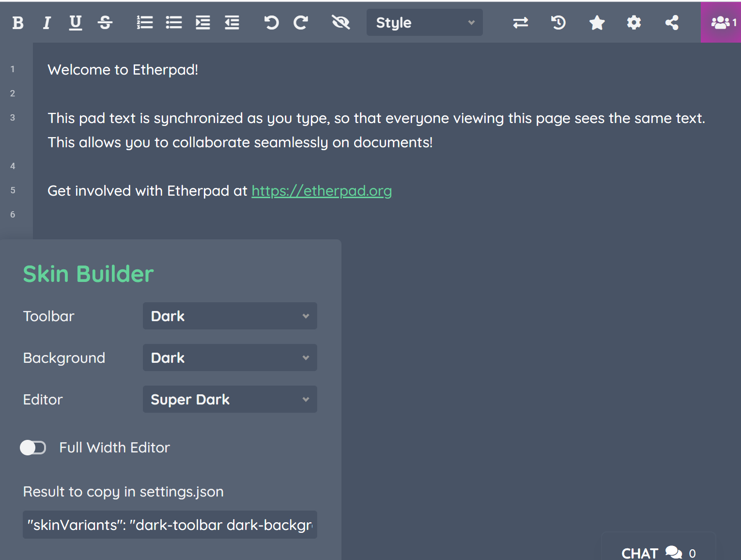Open the Editor skin dropdown showing Super Dark
741x560 pixels.
(230, 399)
